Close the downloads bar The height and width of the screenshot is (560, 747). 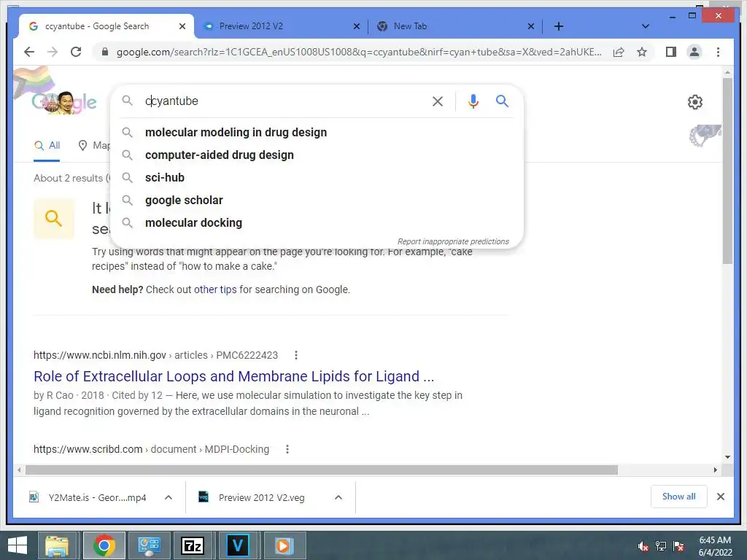point(720,497)
